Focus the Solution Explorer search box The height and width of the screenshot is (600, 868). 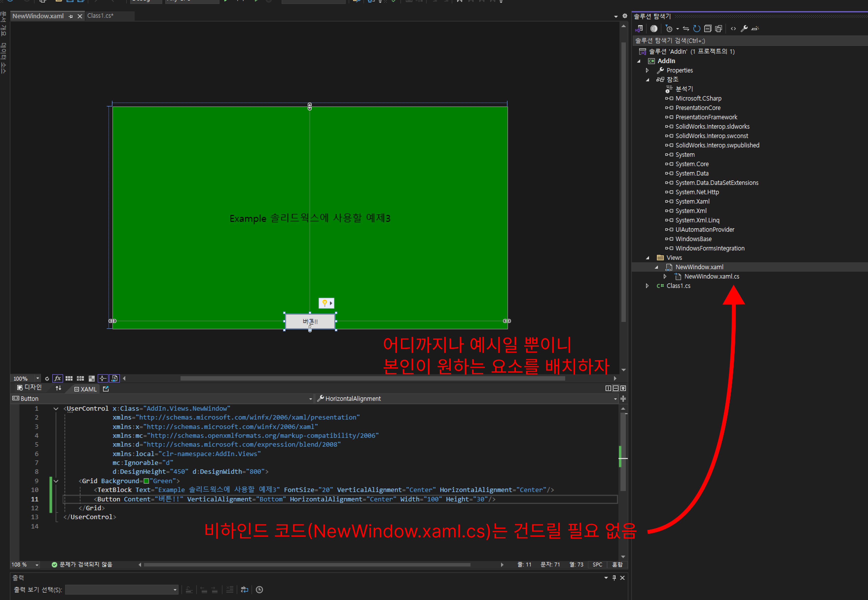click(x=750, y=41)
